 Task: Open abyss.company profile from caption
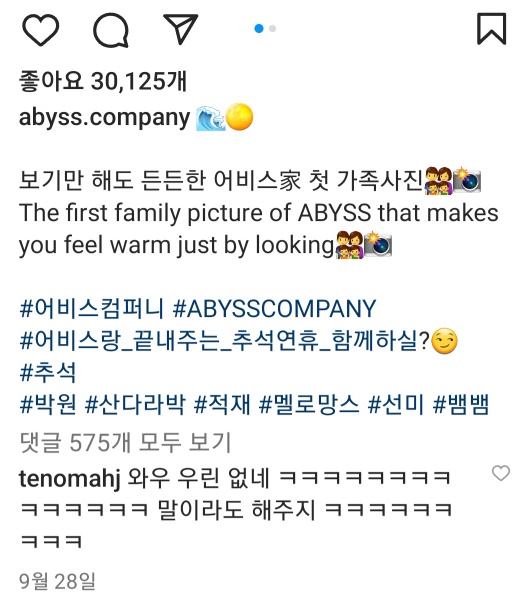pos(104,117)
